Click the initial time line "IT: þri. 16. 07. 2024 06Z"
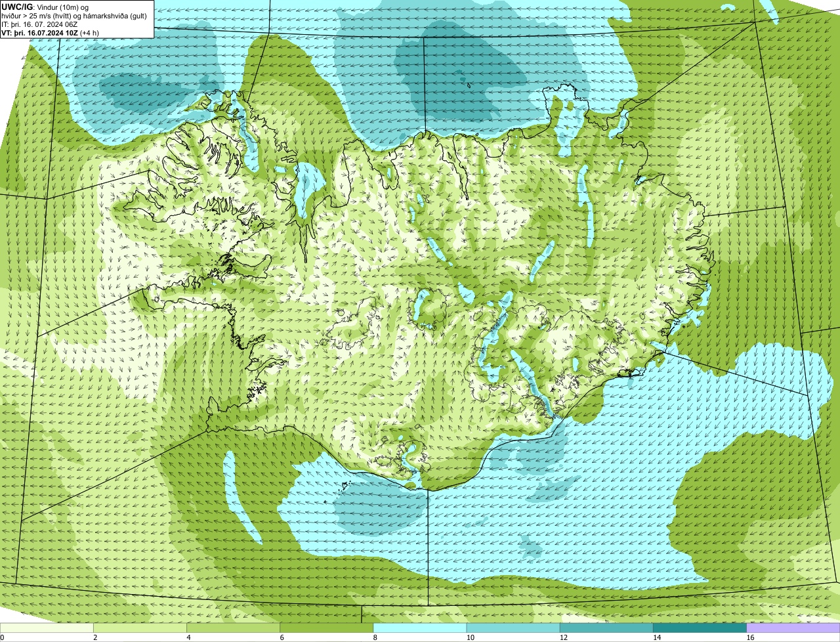 pos(39,24)
